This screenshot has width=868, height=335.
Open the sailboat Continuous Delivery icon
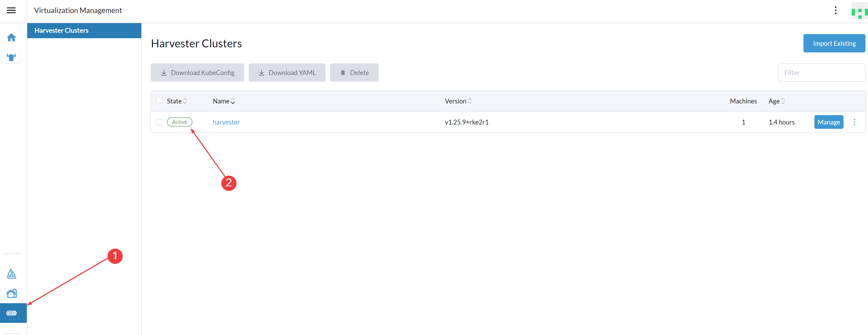11,273
